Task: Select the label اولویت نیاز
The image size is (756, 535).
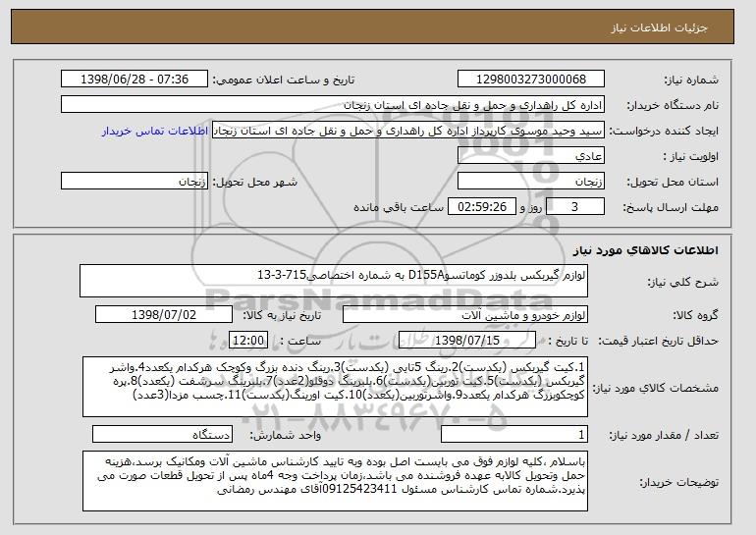Action: click(x=690, y=156)
